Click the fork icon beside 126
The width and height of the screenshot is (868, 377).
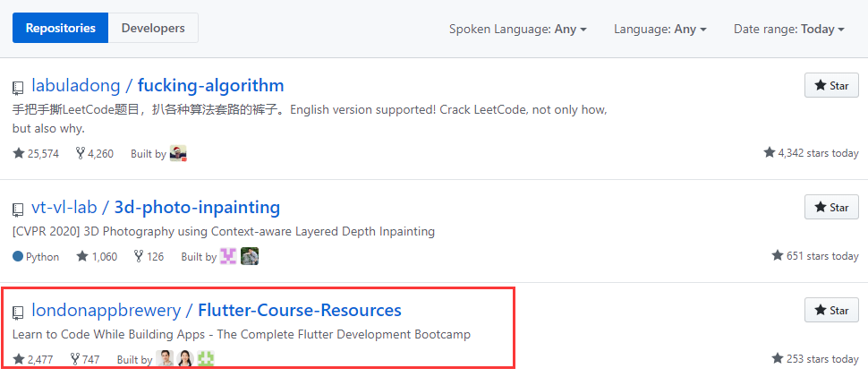[x=139, y=256]
